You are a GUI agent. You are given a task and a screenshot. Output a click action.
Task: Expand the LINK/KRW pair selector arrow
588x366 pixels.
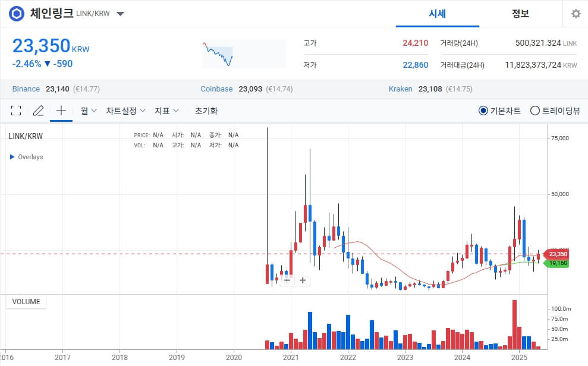click(120, 13)
